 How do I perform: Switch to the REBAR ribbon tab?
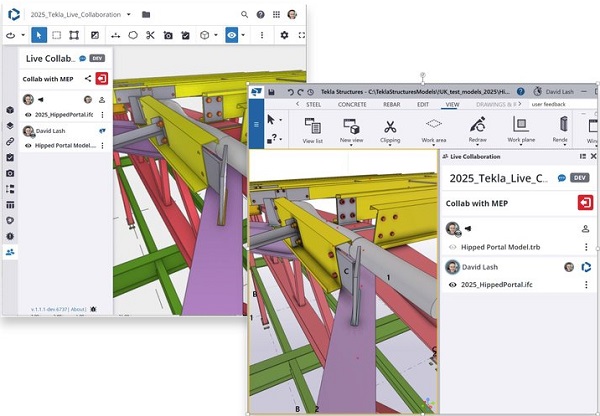(391, 104)
